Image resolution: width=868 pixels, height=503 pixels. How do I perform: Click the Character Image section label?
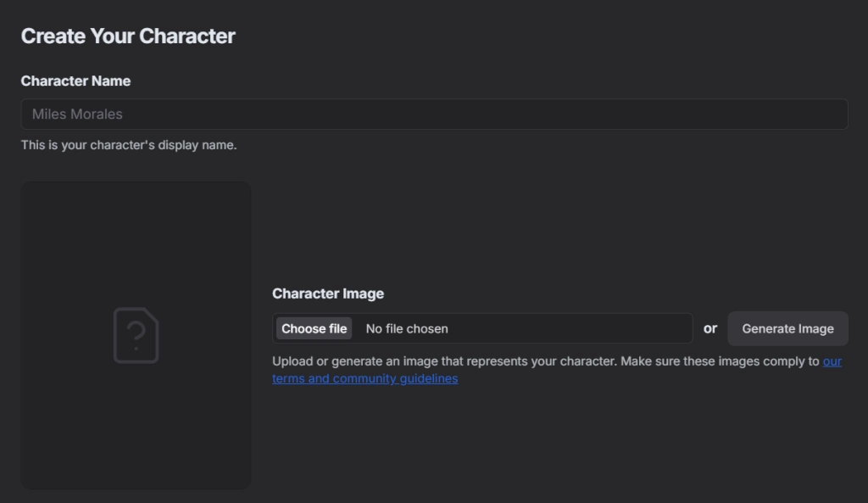click(x=328, y=293)
